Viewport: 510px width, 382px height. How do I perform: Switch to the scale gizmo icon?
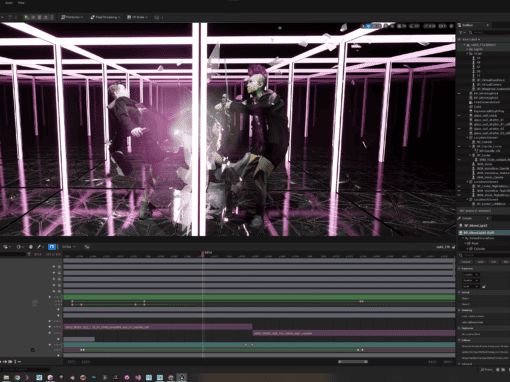[379, 26]
